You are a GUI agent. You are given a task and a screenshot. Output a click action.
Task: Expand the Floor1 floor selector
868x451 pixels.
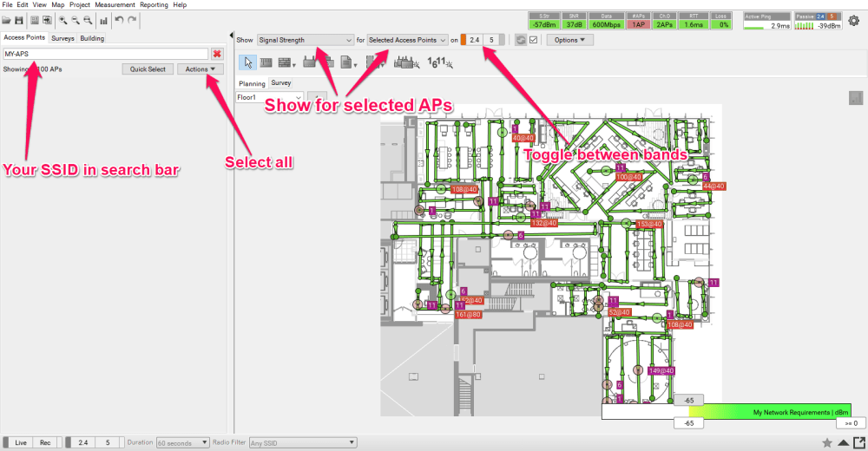pos(269,97)
